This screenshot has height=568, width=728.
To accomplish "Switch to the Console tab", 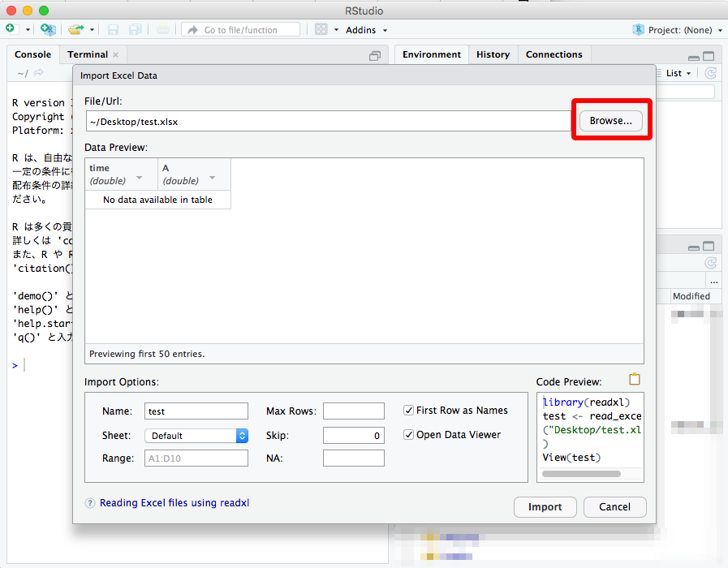I will pos(33,54).
